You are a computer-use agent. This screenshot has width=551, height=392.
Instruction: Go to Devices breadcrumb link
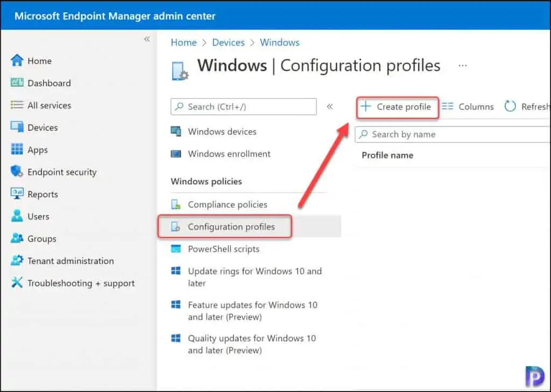point(228,42)
